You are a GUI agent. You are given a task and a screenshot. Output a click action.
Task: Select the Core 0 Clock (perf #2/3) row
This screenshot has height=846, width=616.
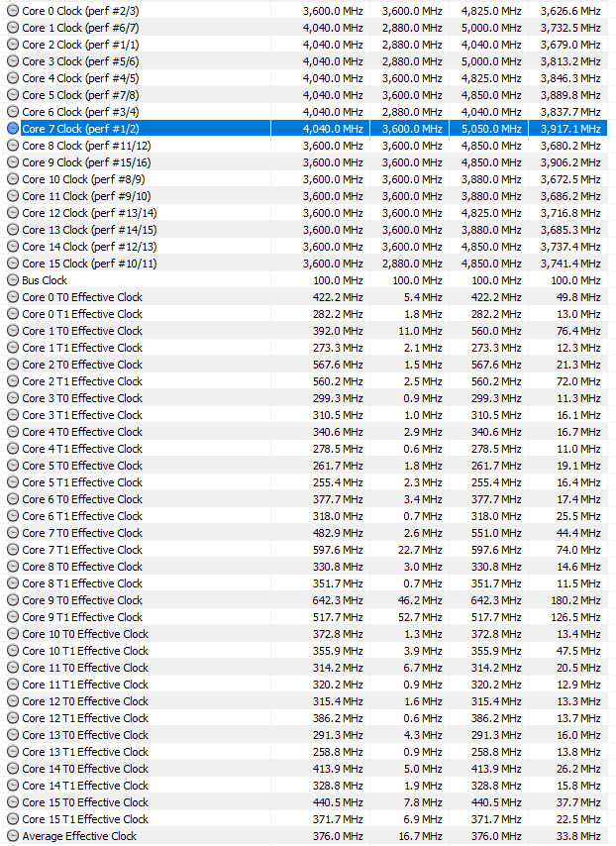[304, 11]
